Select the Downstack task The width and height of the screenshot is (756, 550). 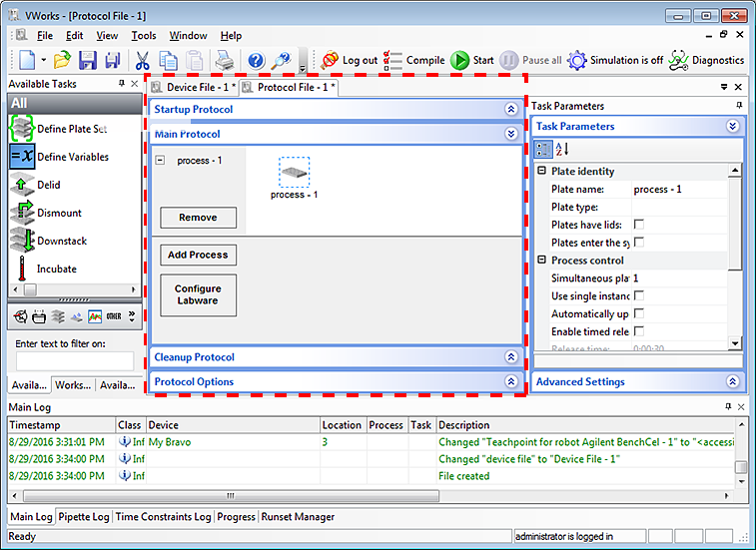tap(61, 241)
